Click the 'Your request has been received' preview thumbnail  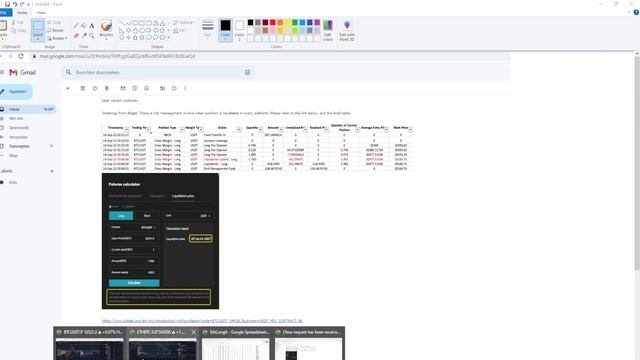[x=309, y=343]
